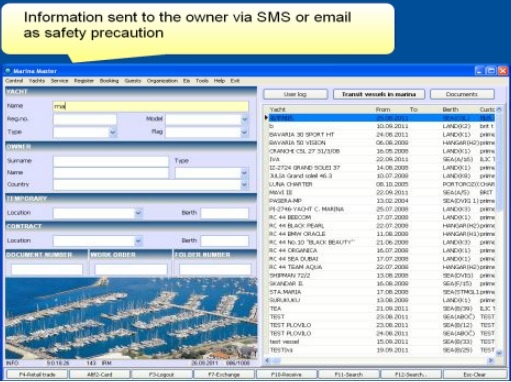The width and height of the screenshot is (511, 382).
Task: Click the Exit menu item
Action: 235,81
